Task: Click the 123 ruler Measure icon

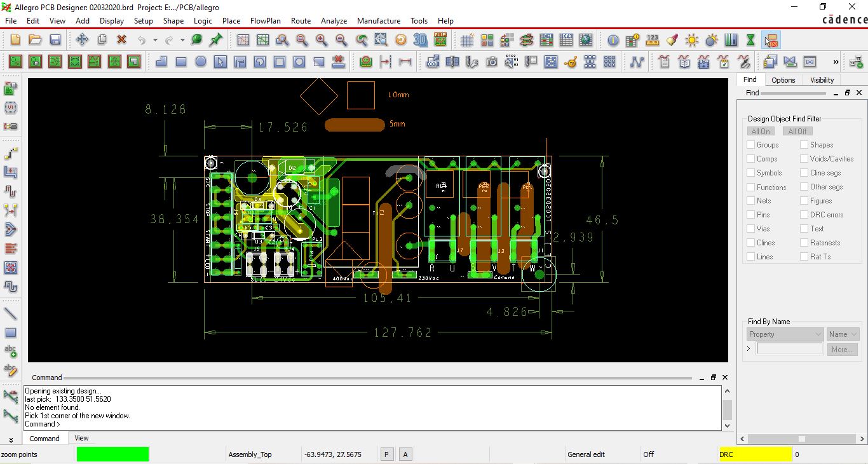Action: (x=653, y=40)
